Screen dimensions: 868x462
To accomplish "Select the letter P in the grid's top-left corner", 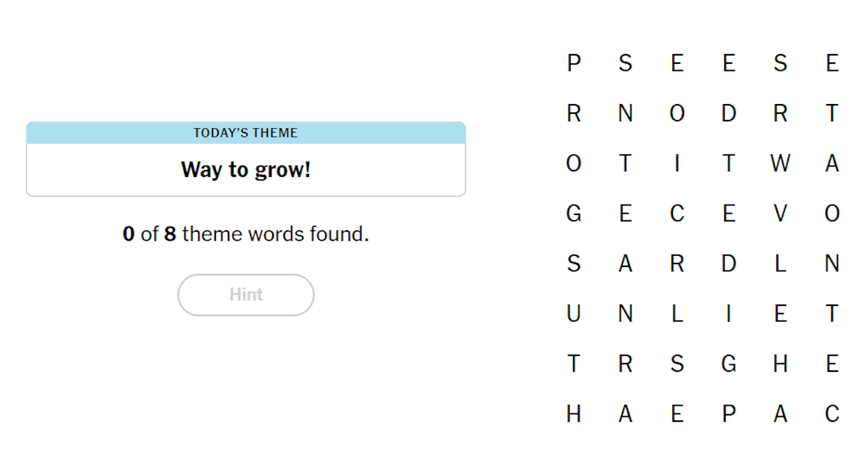I will (573, 63).
